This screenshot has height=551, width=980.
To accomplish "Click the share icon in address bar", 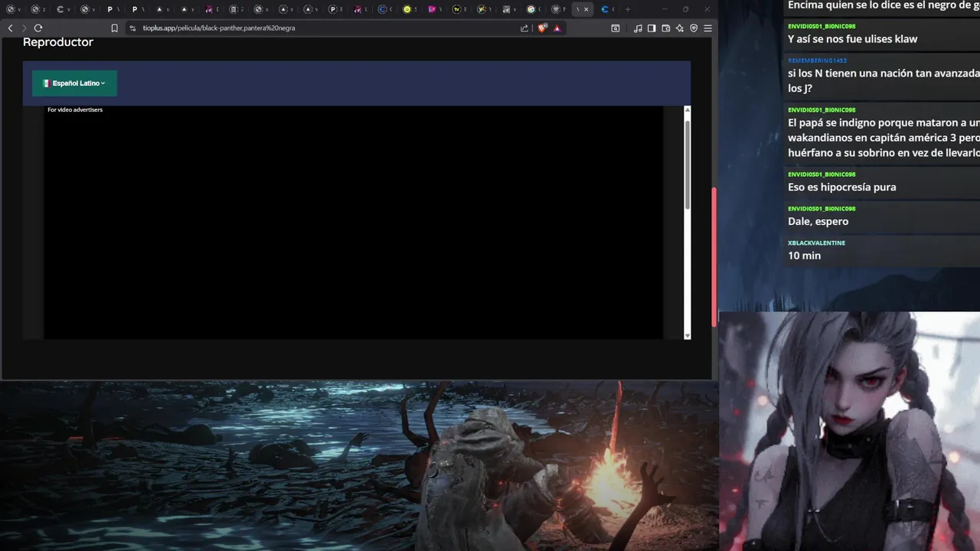I will pyautogui.click(x=524, y=28).
